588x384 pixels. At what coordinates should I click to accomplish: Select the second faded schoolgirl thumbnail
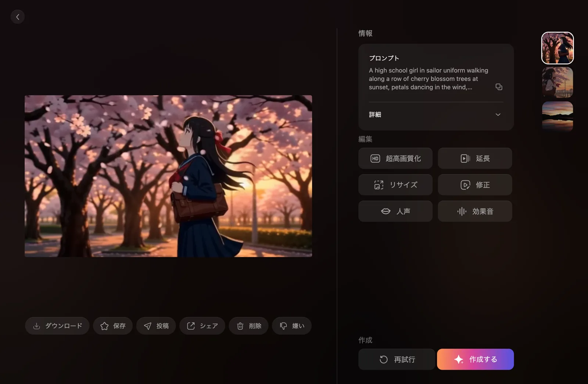coord(557,82)
